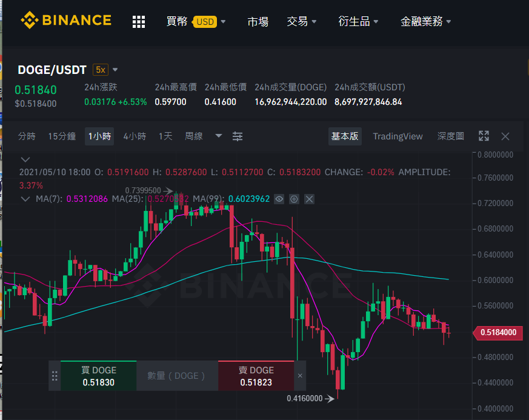Open the Binance apps grid menu
The height and width of the screenshot is (420, 529).
[138, 22]
